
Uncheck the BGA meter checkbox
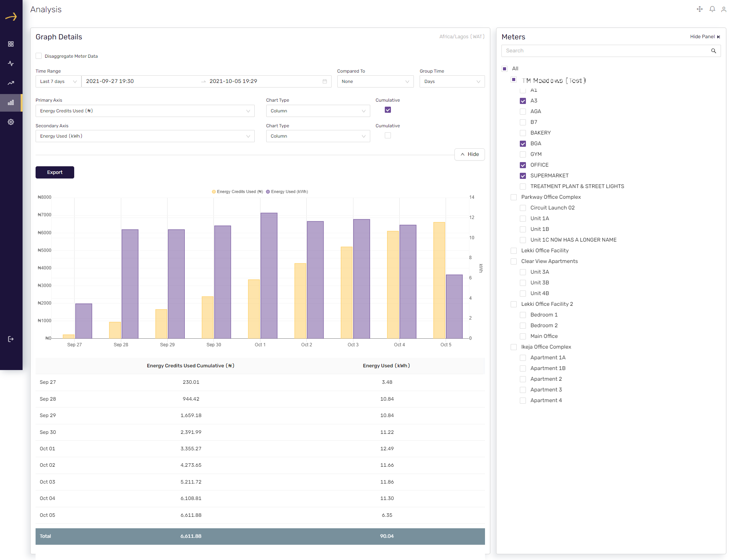point(523,144)
